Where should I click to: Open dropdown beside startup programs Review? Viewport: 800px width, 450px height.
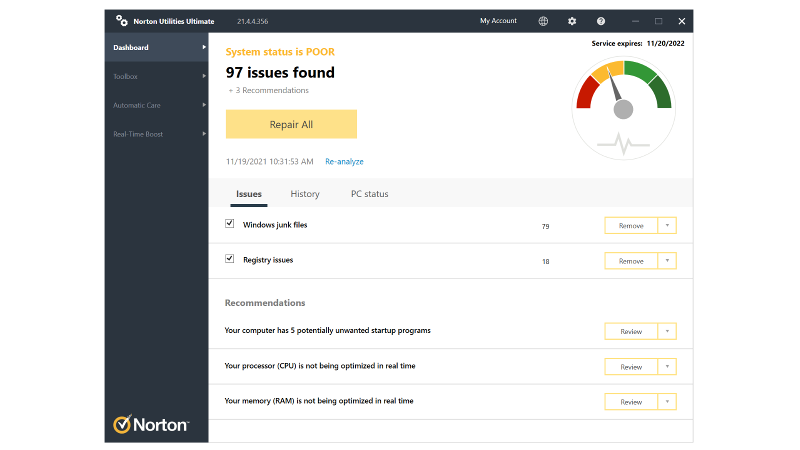tap(667, 331)
